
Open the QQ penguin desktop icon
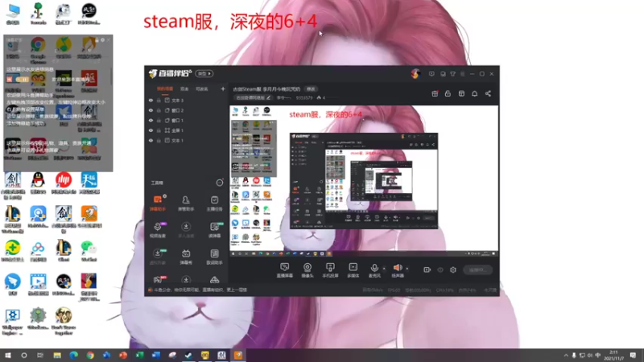pos(38,183)
